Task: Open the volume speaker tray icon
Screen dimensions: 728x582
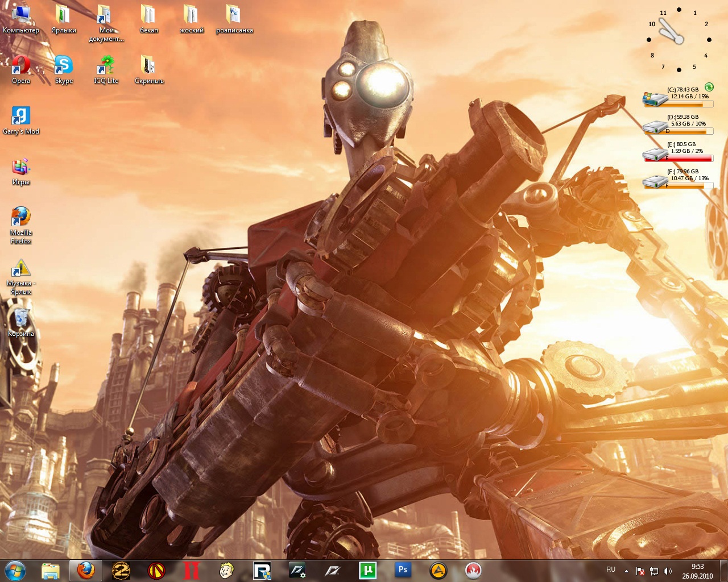Action: [668, 571]
